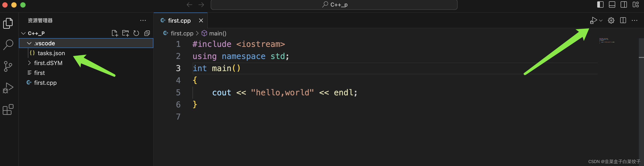Open the C/C++ settings gear icon

point(611,20)
